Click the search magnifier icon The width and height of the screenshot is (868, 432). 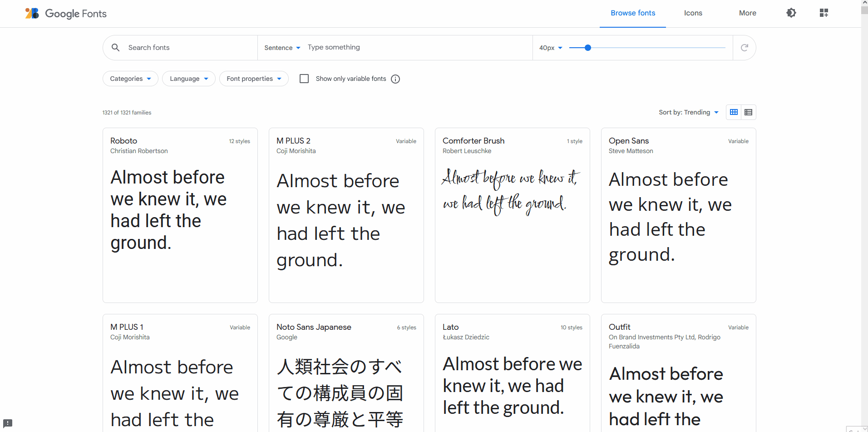(116, 47)
